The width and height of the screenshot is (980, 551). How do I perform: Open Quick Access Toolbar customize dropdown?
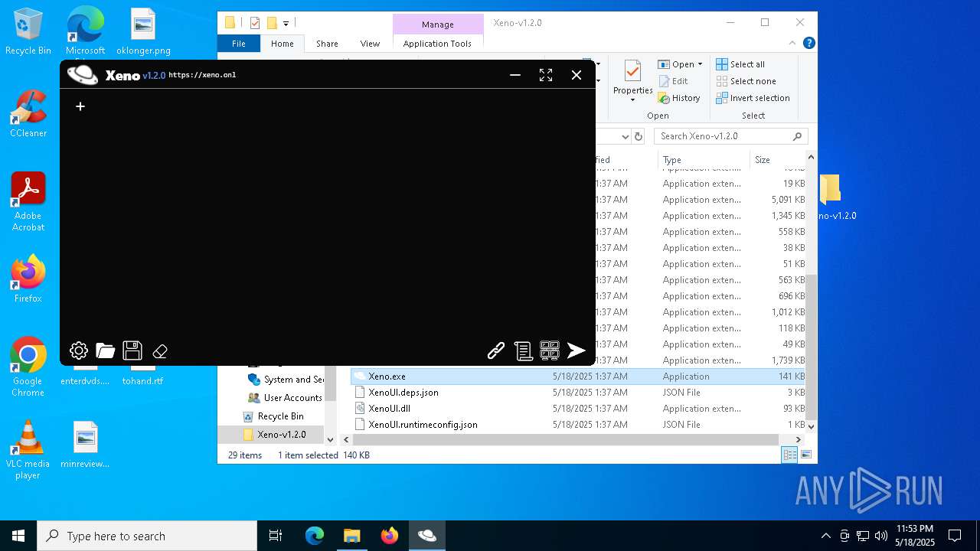pyautogui.click(x=286, y=23)
